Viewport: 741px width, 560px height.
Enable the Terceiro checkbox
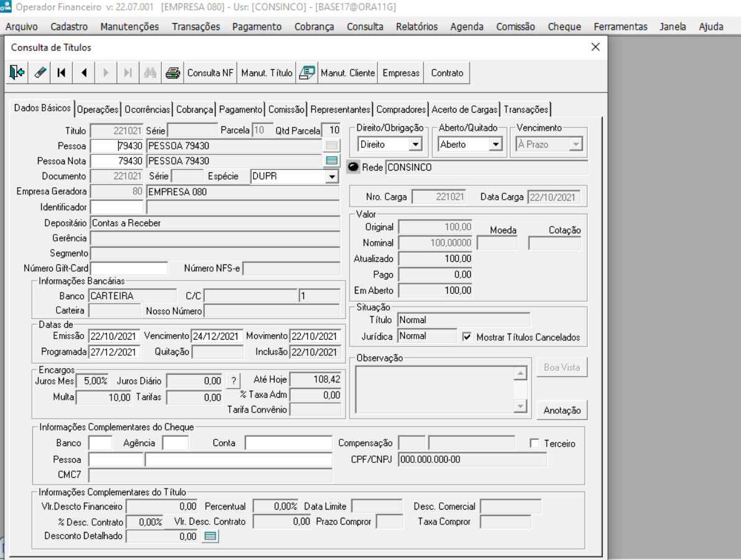click(x=534, y=444)
